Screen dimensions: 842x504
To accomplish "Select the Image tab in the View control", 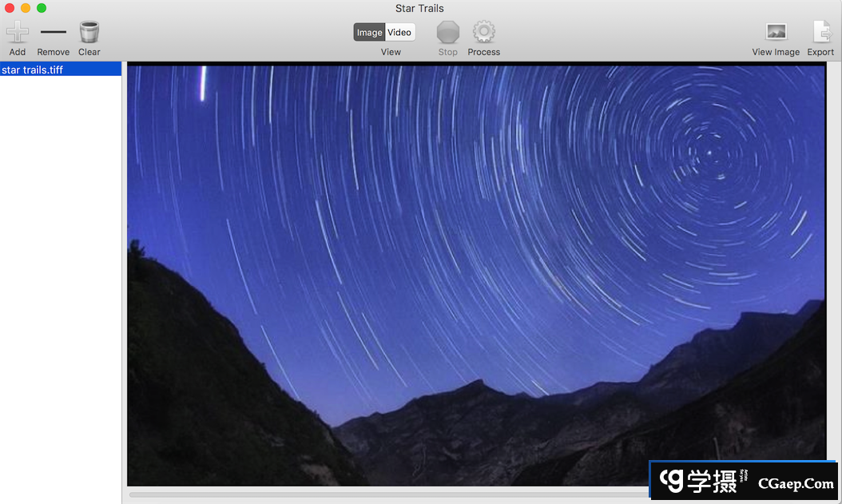I will (x=369, y=32).
